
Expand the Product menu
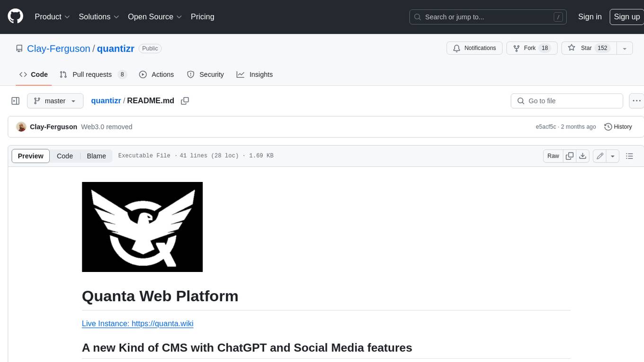point(52,17)
